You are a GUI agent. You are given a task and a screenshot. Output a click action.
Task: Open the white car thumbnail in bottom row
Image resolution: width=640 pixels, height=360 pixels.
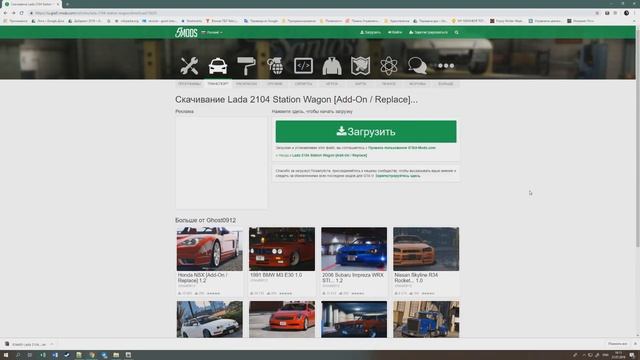209,319
